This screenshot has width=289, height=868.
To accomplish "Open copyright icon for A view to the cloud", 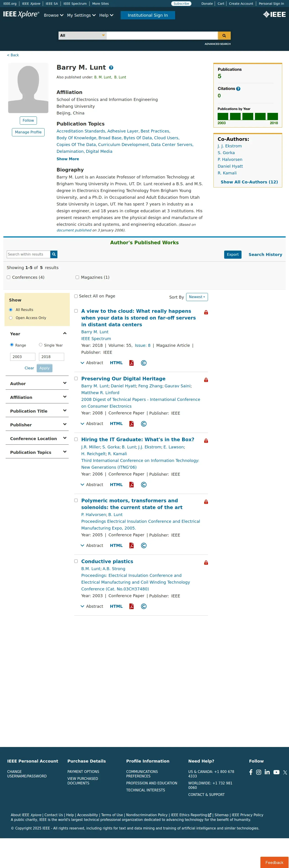I will pyautogui.click(x=144, y=363).
